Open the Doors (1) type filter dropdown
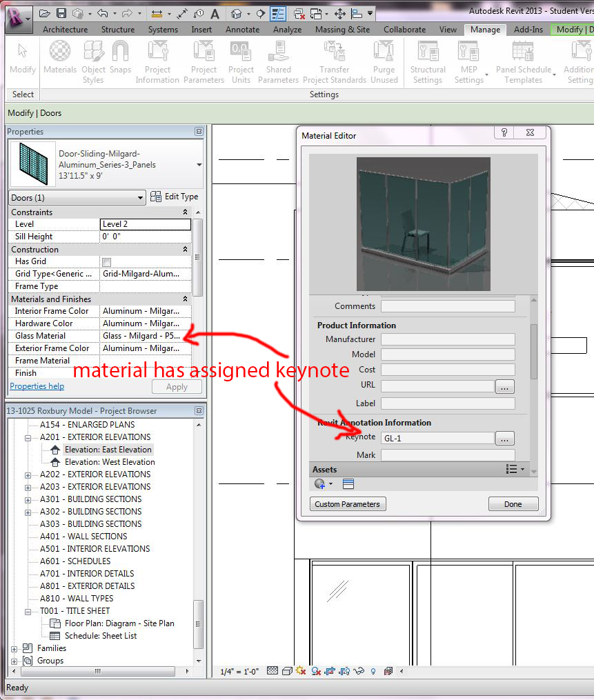Screen dimensions: 594x700 click(x=77, y=197)
